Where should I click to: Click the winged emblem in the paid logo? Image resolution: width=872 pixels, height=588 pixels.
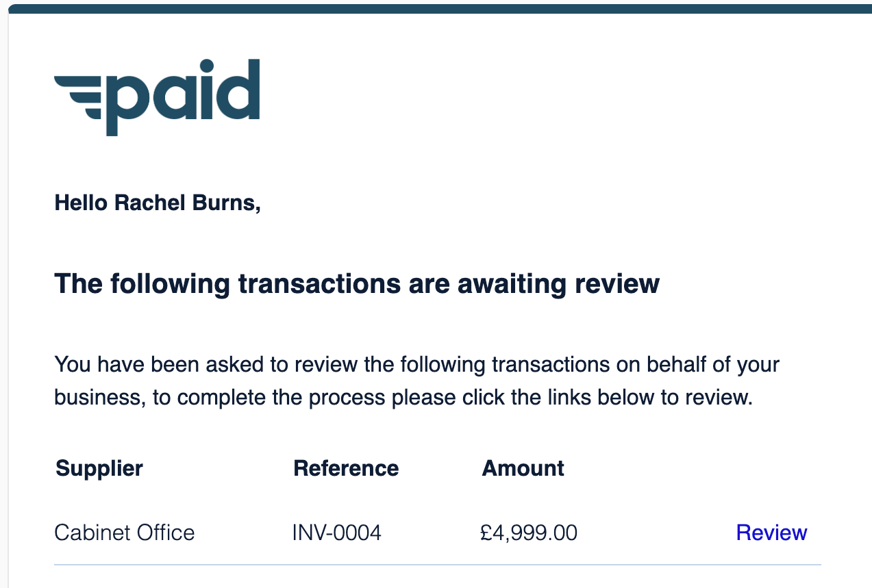click(x=78, y=96)
